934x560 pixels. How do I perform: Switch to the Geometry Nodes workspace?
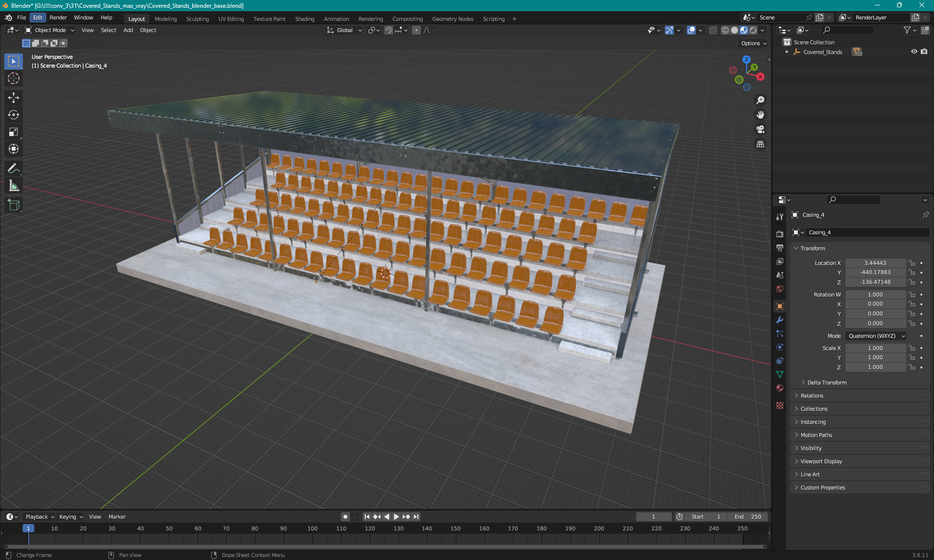(452, 19)
